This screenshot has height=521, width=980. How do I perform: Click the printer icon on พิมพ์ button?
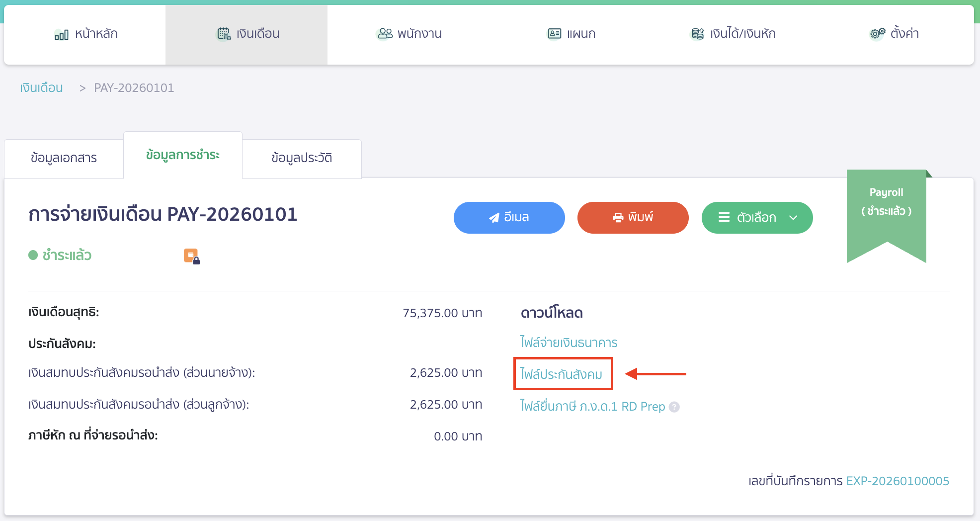pos(618,217)
